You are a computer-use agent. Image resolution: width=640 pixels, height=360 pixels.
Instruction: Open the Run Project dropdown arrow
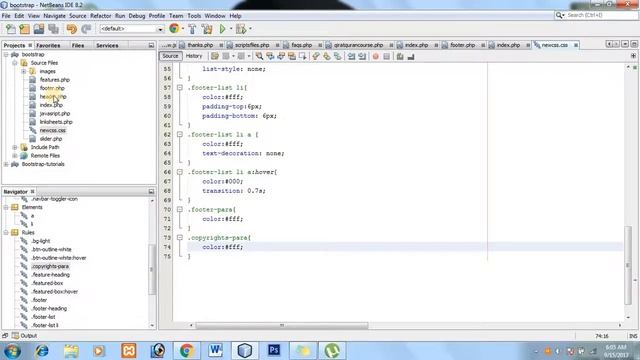(231, 29)
